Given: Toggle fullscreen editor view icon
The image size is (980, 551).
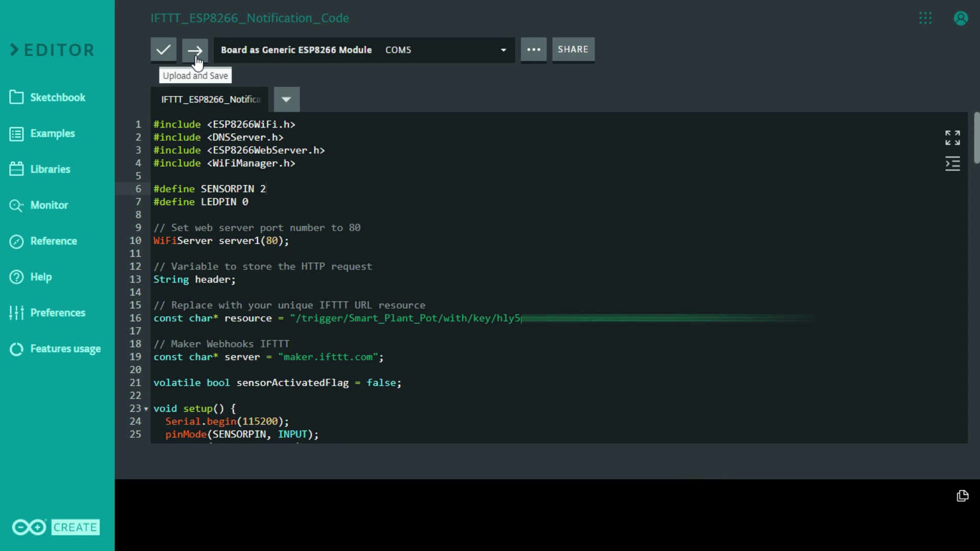Looking at the screenshot, I should (x=952, y=138).
